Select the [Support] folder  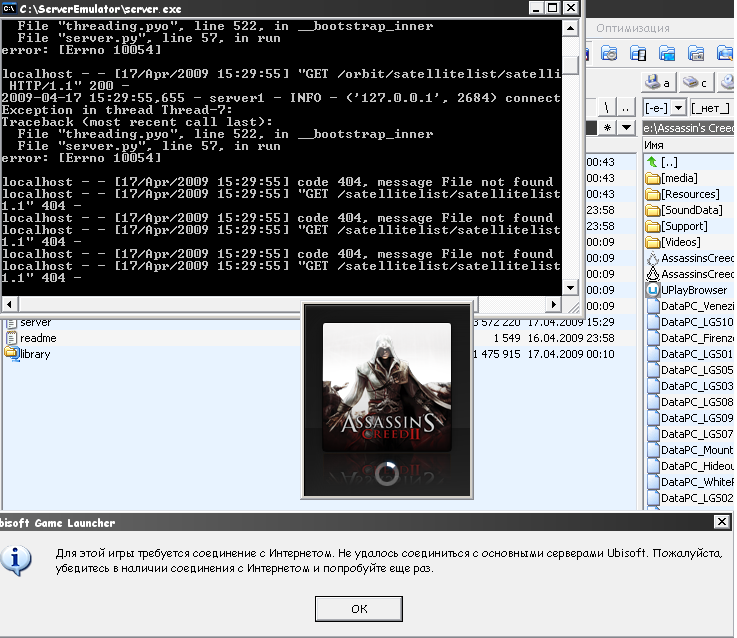[x=677, y=226]
